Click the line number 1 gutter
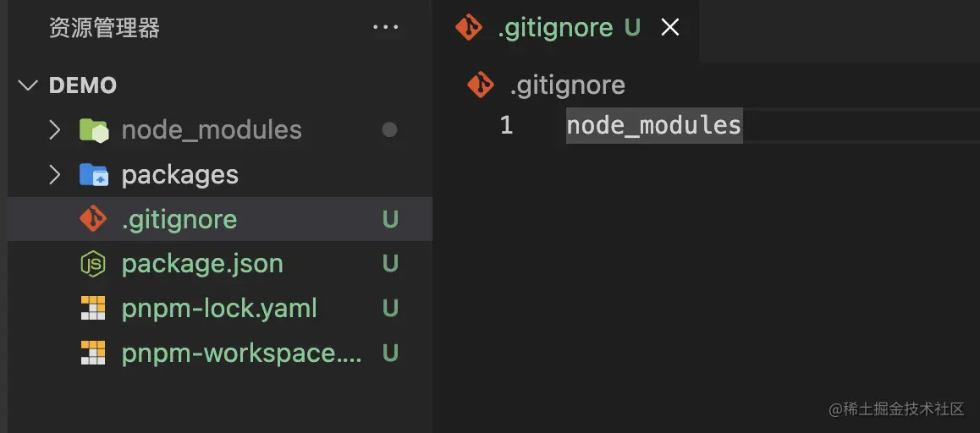 (506, 126)
